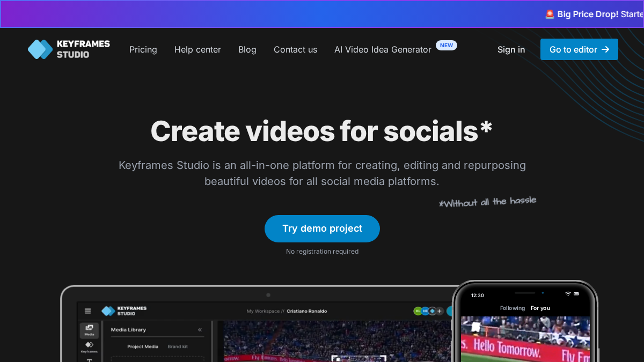Open the AI Video Idea Generator
Screen dimensions: 644x362
[383, 49]
